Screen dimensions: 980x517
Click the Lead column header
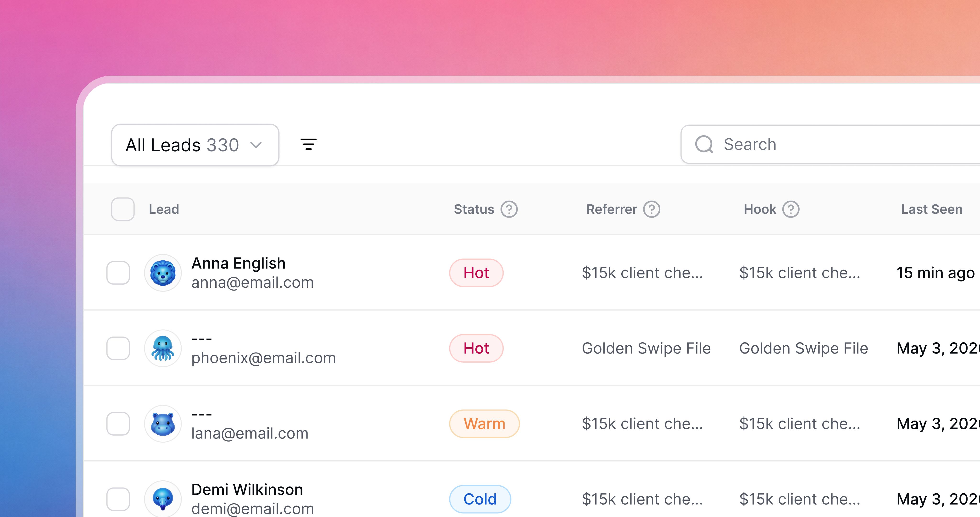pos(164,209)
